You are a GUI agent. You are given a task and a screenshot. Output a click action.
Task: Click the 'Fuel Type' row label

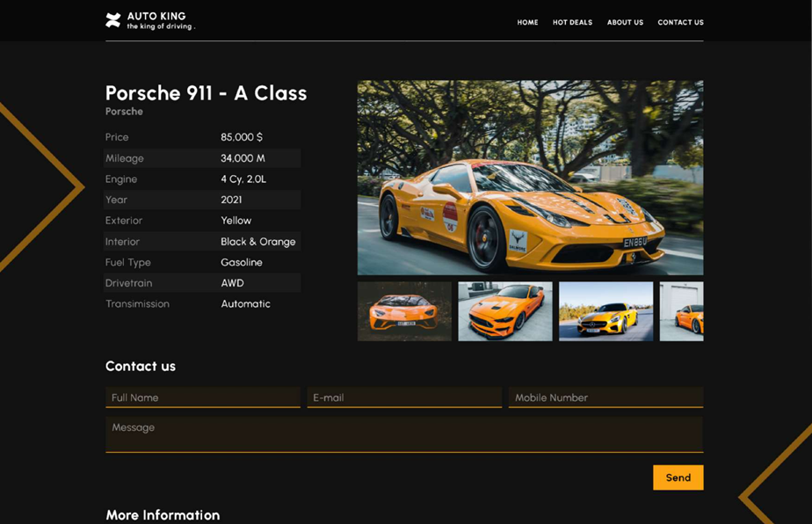(128, 262)
